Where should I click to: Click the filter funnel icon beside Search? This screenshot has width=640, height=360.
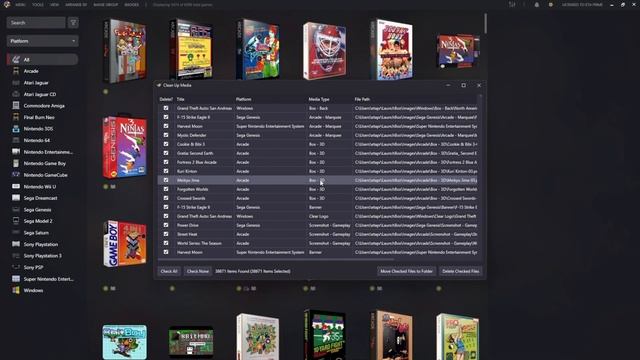click(x=73, y=22)
